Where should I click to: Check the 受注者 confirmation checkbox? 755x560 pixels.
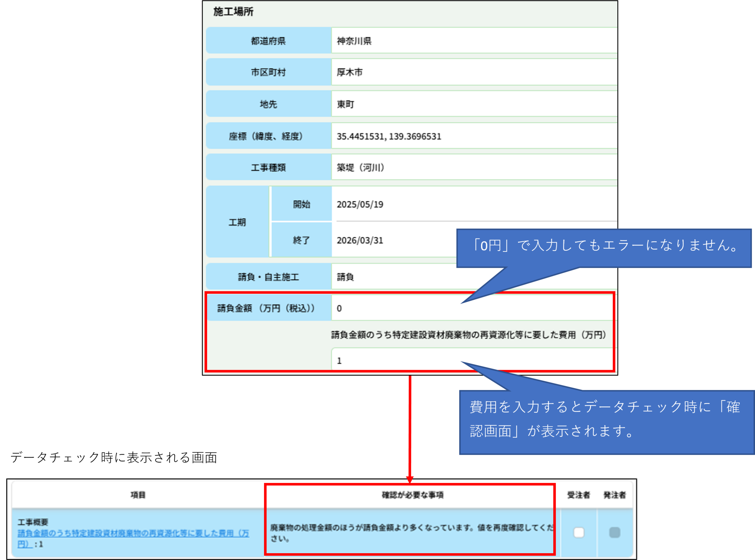(x=579, y=532)
